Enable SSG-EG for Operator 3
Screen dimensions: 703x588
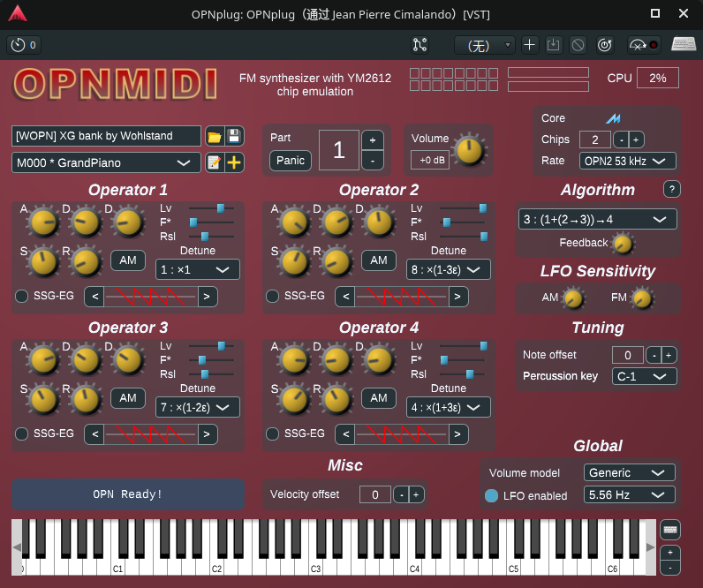coord(21,433)
